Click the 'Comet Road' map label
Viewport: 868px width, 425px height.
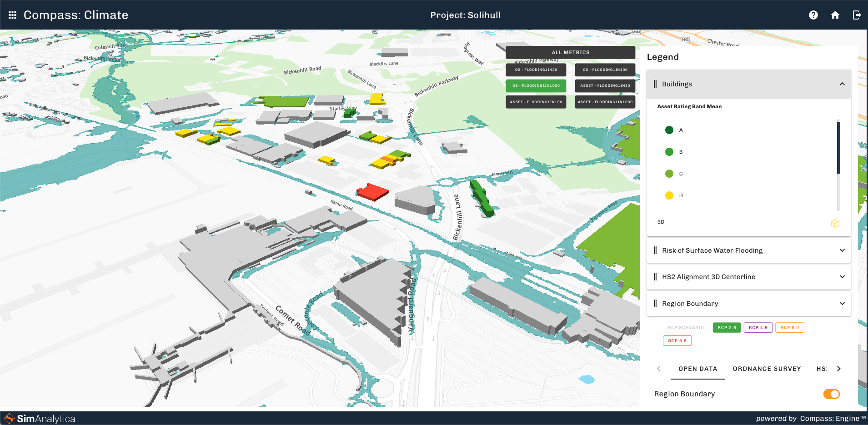(293, 320)
